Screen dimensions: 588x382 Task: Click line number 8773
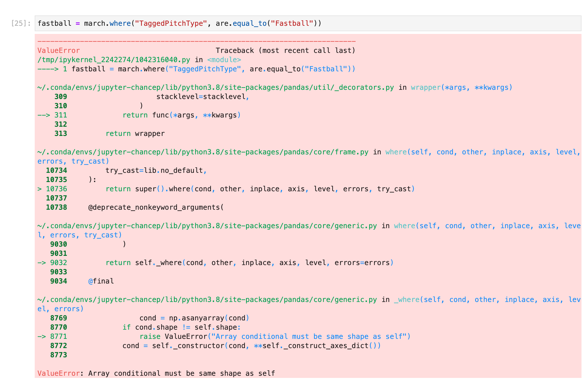coord(59,355)
